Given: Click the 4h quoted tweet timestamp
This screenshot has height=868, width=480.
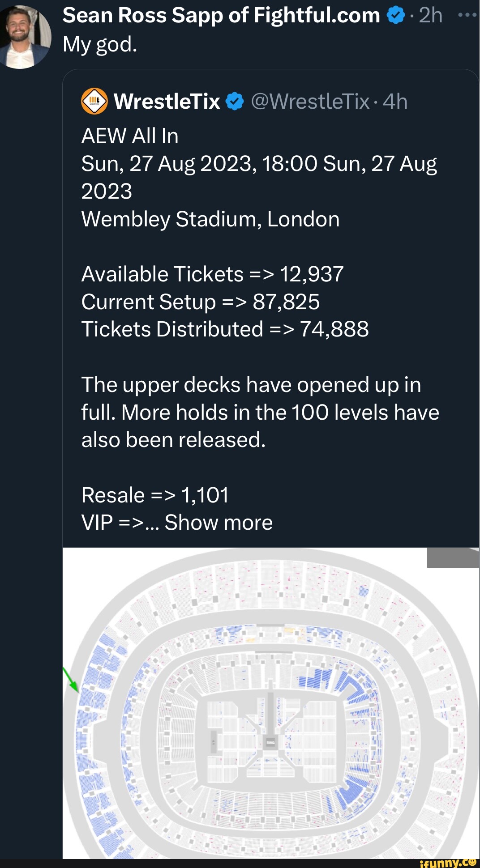Looking at the screenshot, I should coord(395,102).
